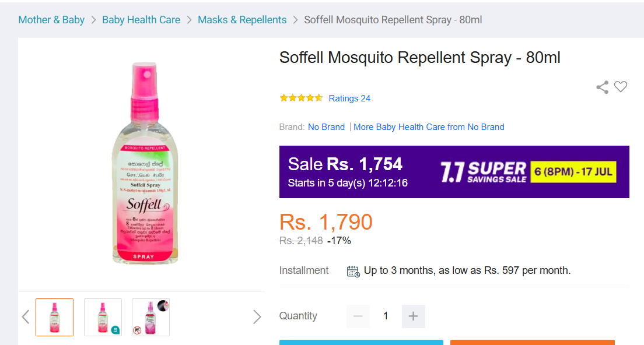Click the main Soffell product image
The width and height of the screenshot is (644, 345).
click(145, 163)
